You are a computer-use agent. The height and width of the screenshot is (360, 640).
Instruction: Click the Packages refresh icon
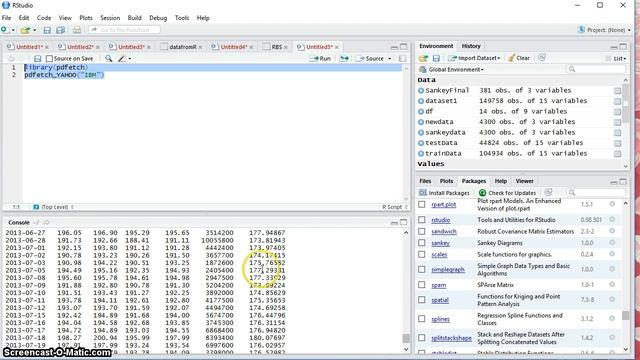(x=548, y=192)
